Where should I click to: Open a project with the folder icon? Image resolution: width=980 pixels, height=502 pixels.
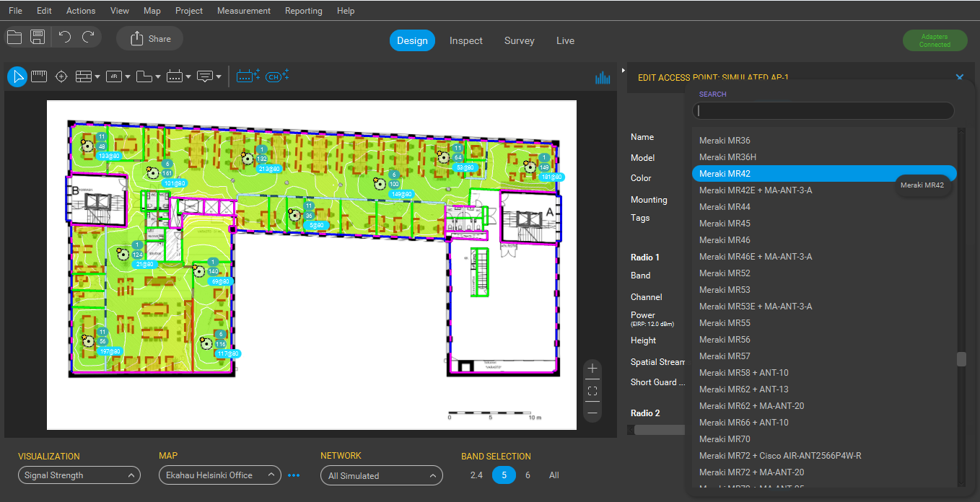click(x=14, y=38)
